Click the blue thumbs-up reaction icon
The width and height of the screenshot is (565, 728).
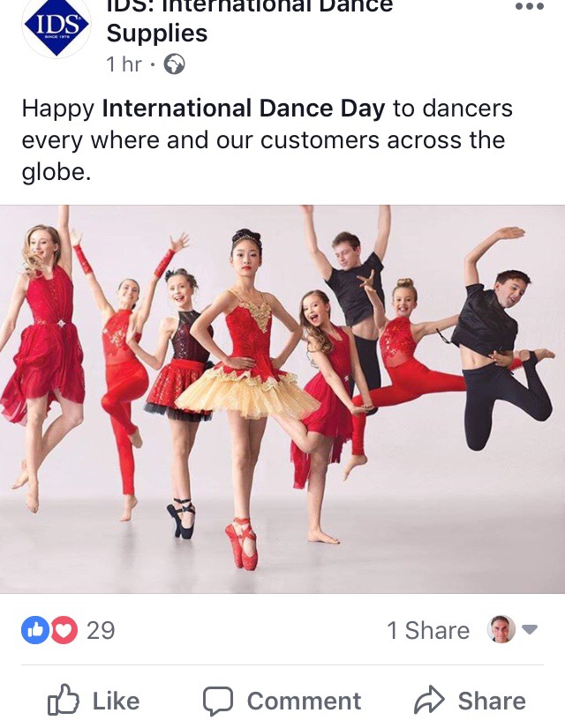click(x=35, y=630)
